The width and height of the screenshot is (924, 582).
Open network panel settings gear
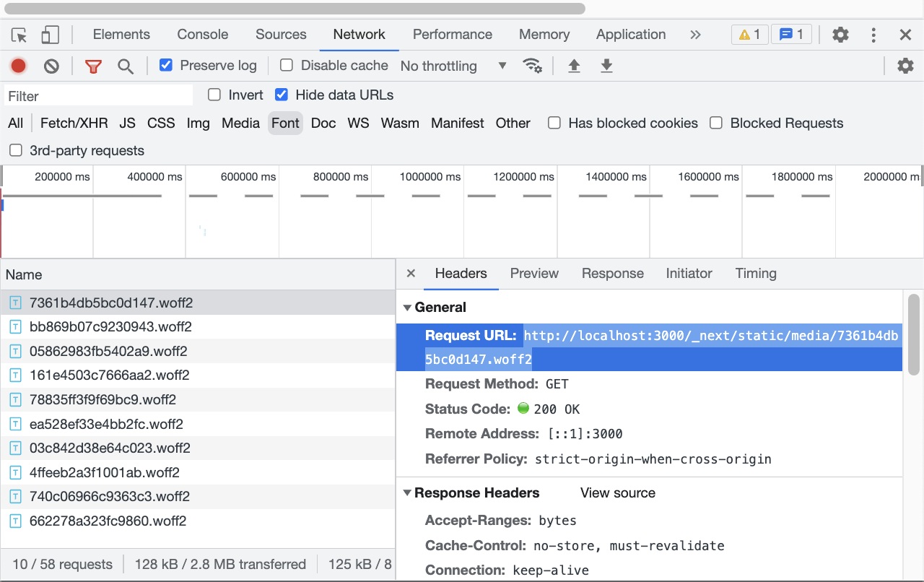click(x=905, y=66)
